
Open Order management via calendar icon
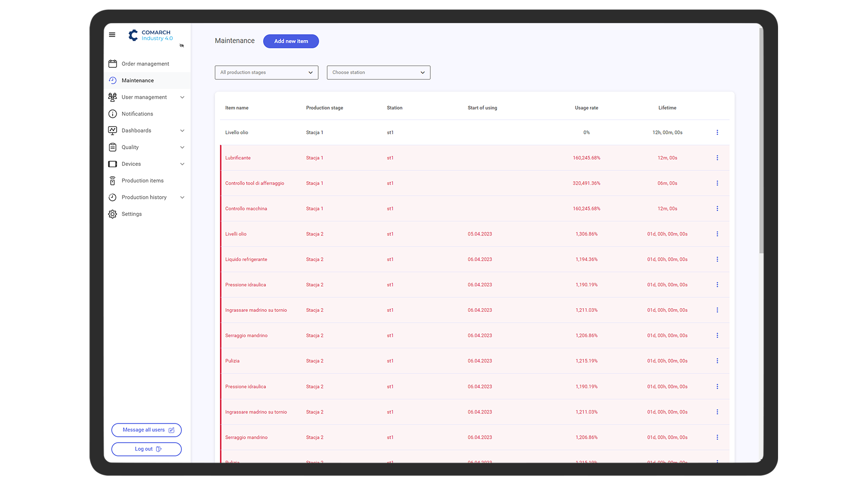tap(113, 64)
